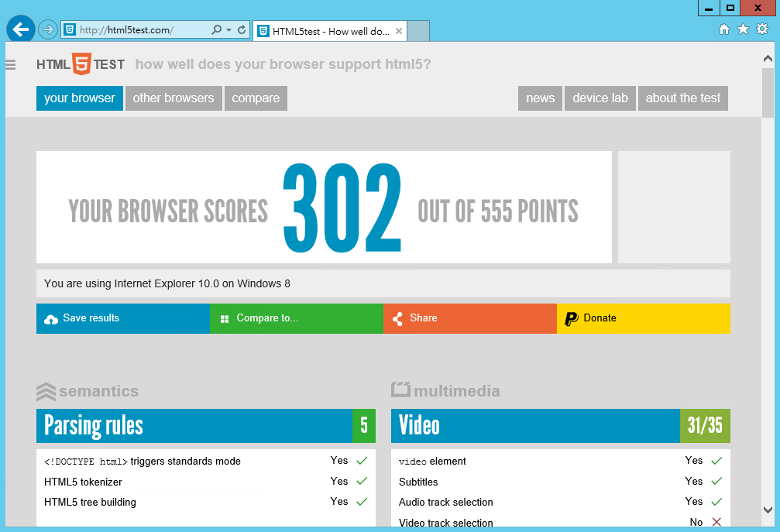Click the red X for Video track selection
This screenshot has width=780, height=532.
coord(716,522)
